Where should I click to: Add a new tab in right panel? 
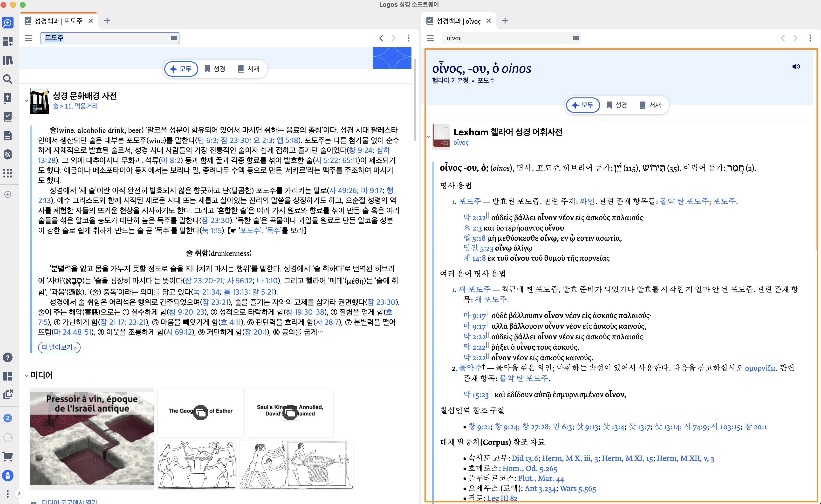point(505,21)
